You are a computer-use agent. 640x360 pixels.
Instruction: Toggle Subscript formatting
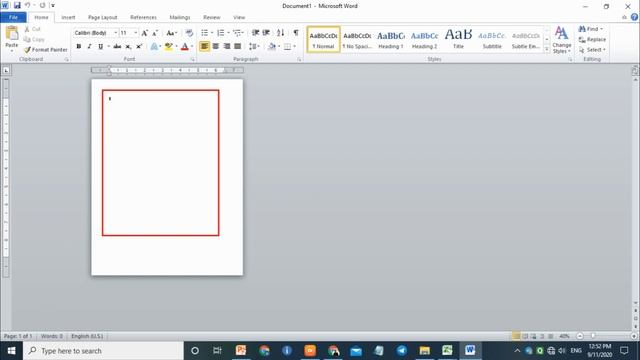click(128, 46)
